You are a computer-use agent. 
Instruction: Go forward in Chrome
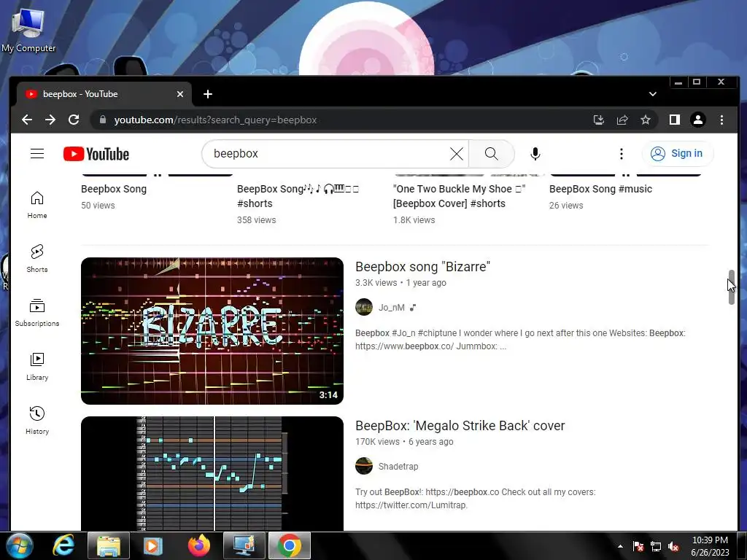click(x=50, y=120)
